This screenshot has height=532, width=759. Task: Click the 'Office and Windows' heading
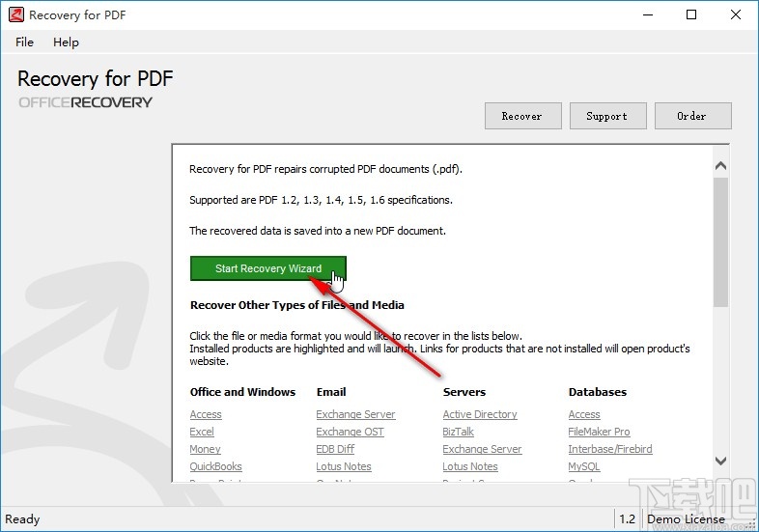coord(242,392)
